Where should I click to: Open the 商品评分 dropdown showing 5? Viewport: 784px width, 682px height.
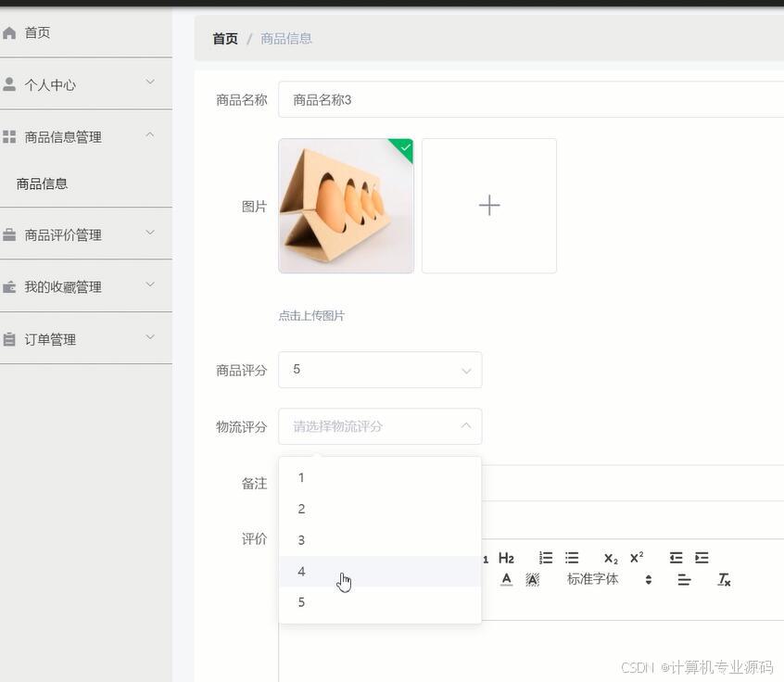tap(380, 370)
